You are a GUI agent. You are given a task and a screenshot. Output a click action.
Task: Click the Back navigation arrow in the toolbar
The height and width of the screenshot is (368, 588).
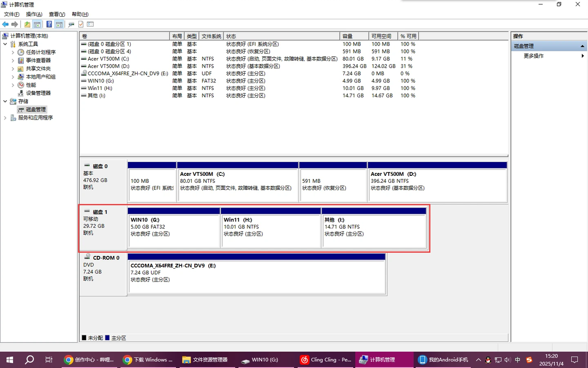(x=5, y=24)
